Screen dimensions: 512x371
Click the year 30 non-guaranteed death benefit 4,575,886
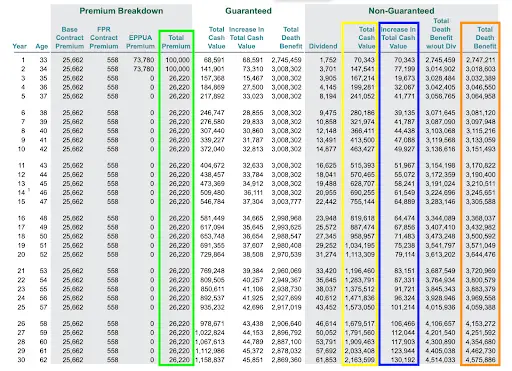pos(480,360)
